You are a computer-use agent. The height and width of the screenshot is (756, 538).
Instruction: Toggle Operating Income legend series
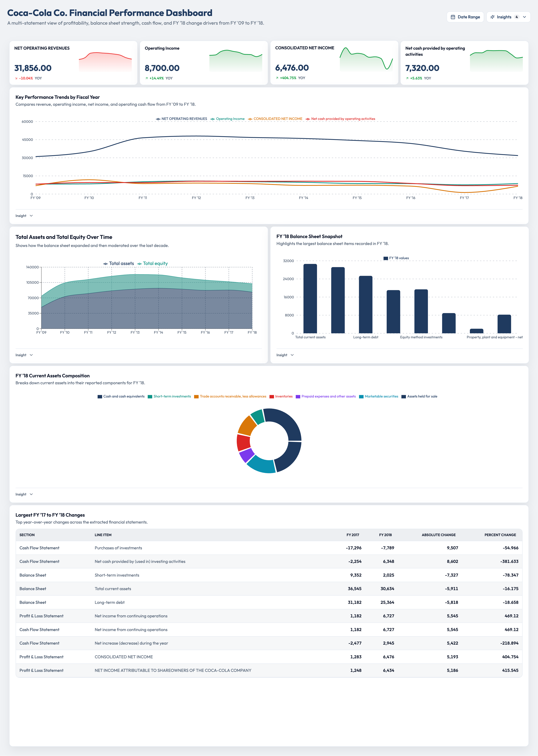pos(228,119)
